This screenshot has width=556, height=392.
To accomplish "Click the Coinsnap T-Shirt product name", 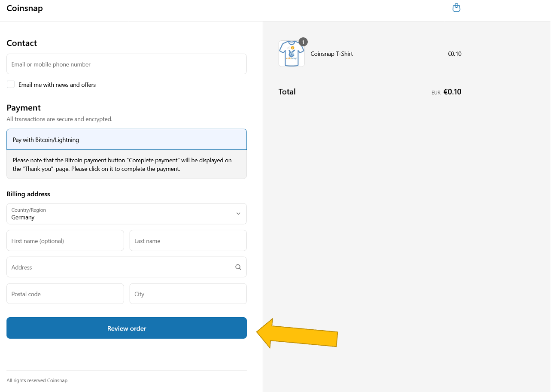I will (x=331, y=54).
